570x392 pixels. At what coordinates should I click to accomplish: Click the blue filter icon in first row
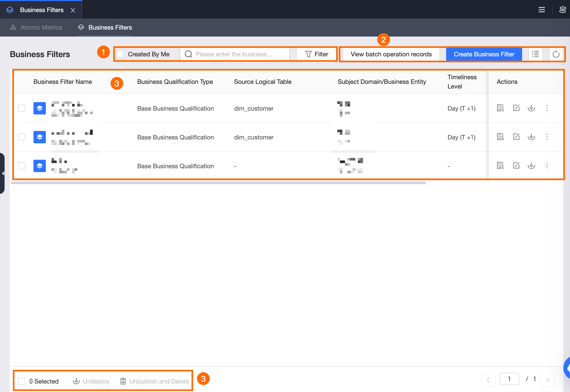(40, 108)
